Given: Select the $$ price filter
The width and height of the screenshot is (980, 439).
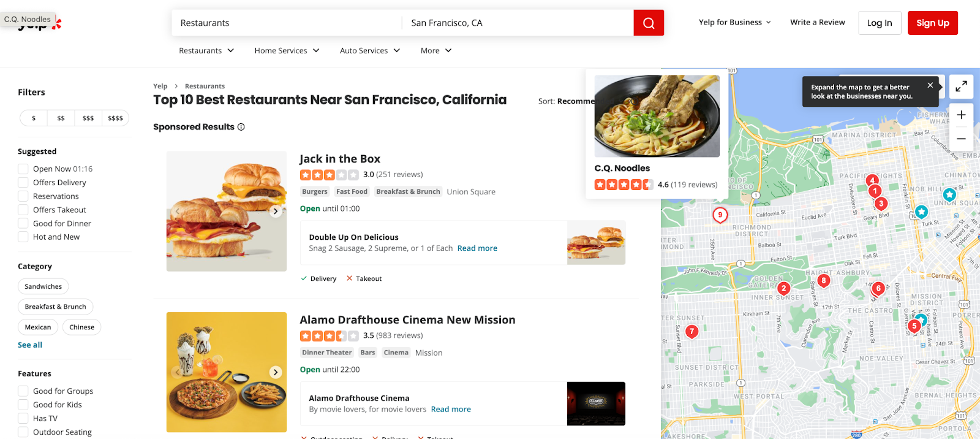Looking at the screenshot, I should pos(61,118).
